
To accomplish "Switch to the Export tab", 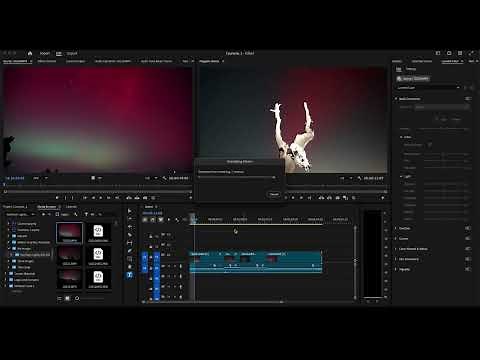I will pos(72,53).
